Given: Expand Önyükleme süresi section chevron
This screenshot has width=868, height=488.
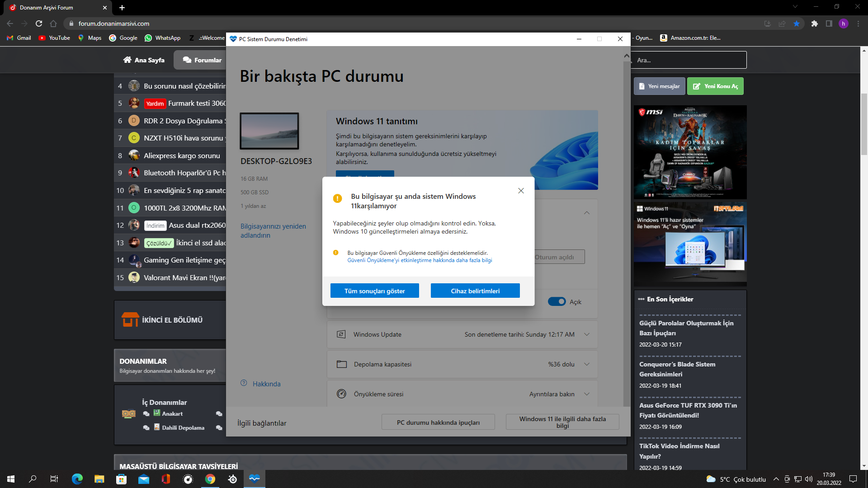Looking at the screenshot, I should coord(587,394).
